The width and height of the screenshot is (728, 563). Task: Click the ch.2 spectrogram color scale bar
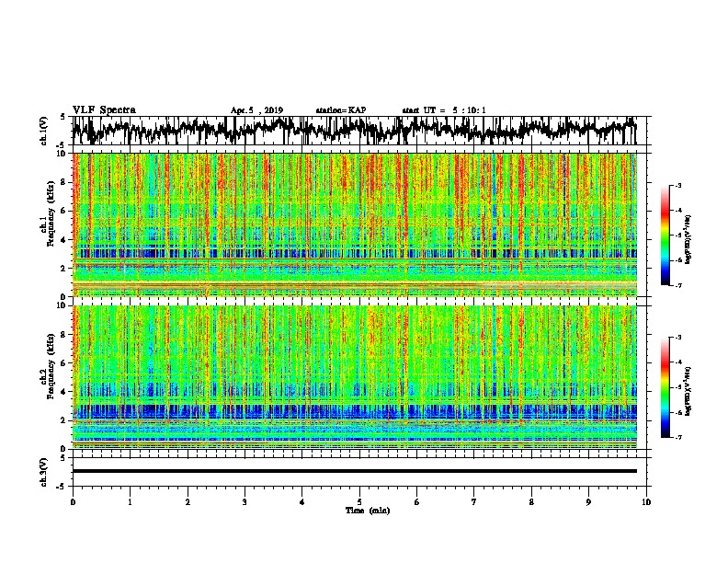coord(665,387)
